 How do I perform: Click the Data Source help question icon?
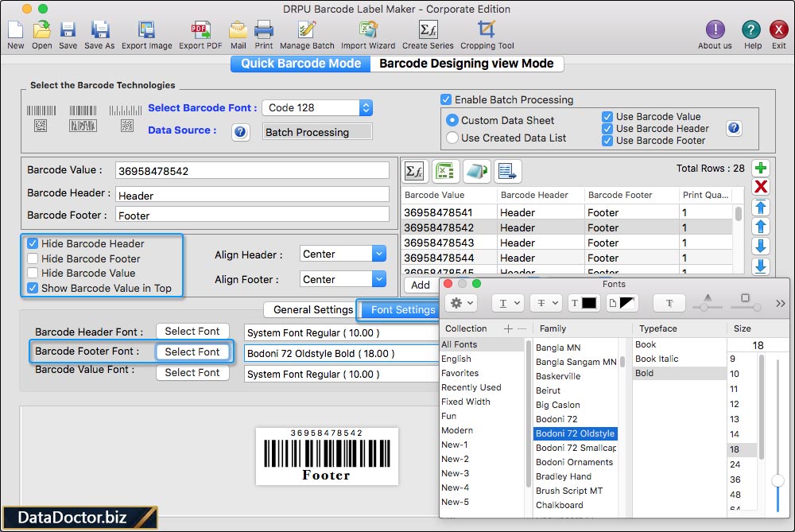[240, 132]
